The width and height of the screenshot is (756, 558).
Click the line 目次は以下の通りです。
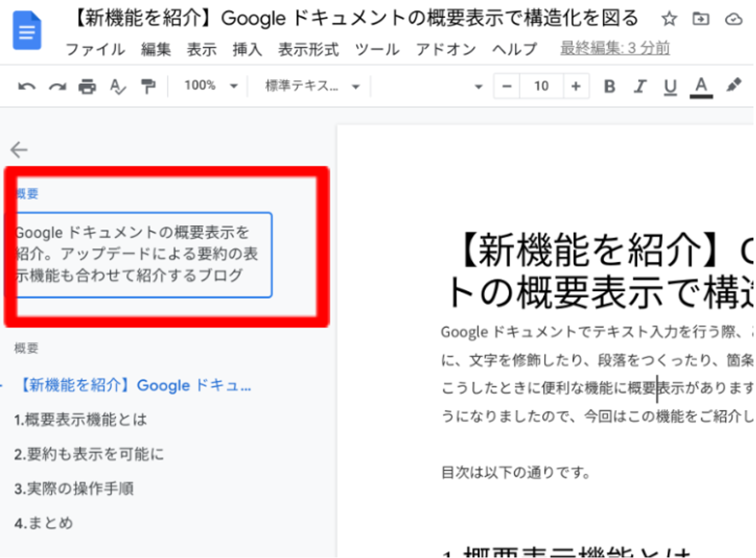point(516,472)
